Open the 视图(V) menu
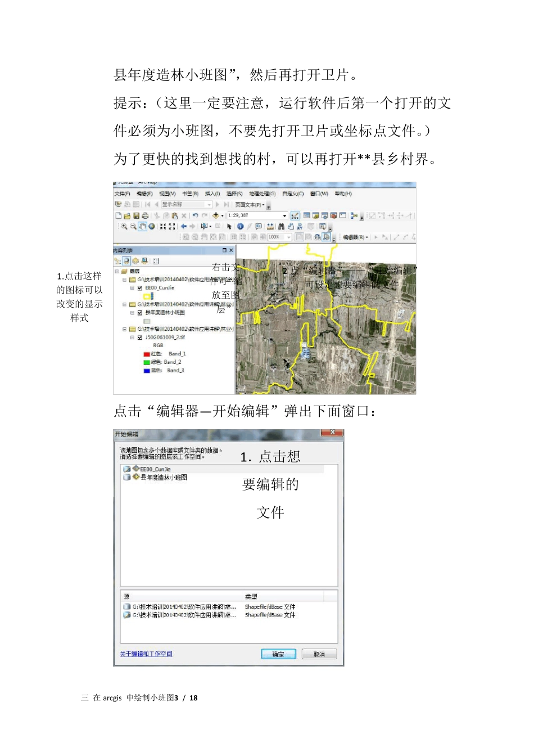Viewport: 534px width, 756px height. point(168,193)
